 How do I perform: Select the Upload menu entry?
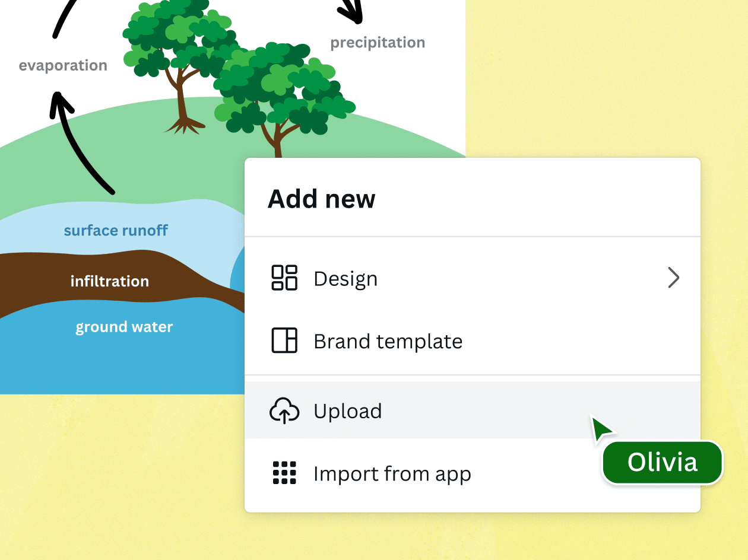click(348, 411)
